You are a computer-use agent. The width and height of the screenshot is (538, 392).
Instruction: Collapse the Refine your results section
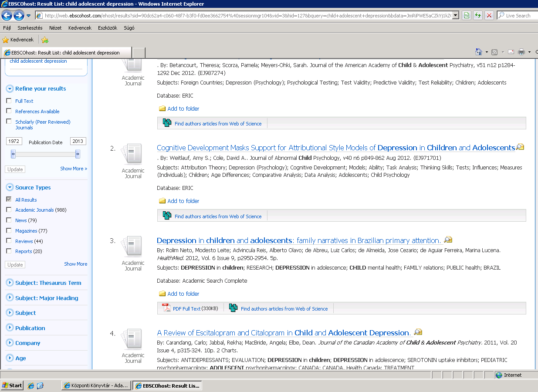(x=10, y=88)
